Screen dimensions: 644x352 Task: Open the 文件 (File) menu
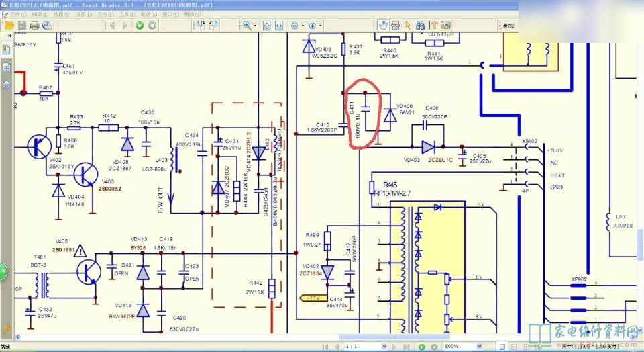[15, 13]
